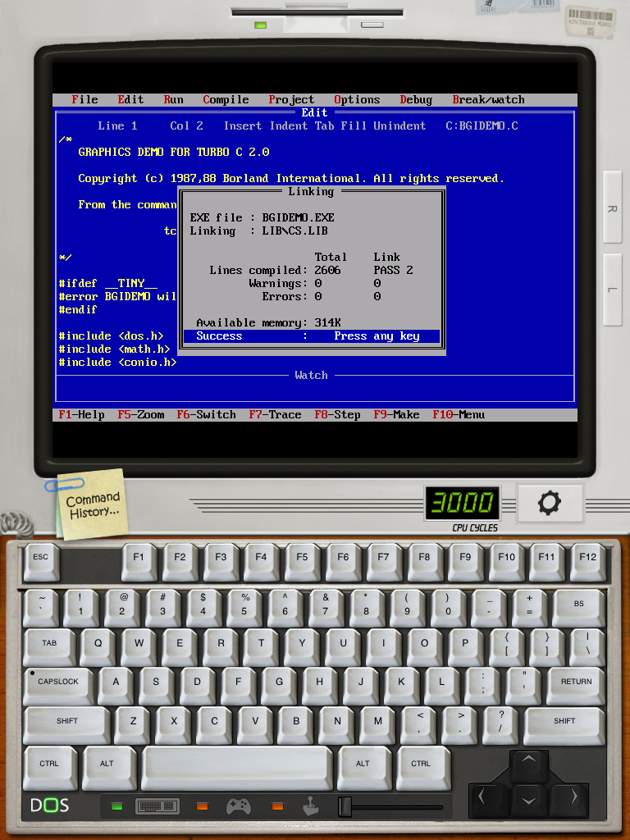The image size is (630, 840).
Task: Click the EXE file BGIDEMO.EXE line
Action: (262, 217)
